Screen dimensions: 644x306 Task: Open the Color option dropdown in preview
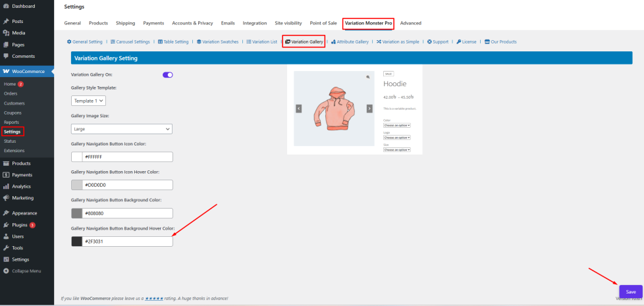coord(397,125)
